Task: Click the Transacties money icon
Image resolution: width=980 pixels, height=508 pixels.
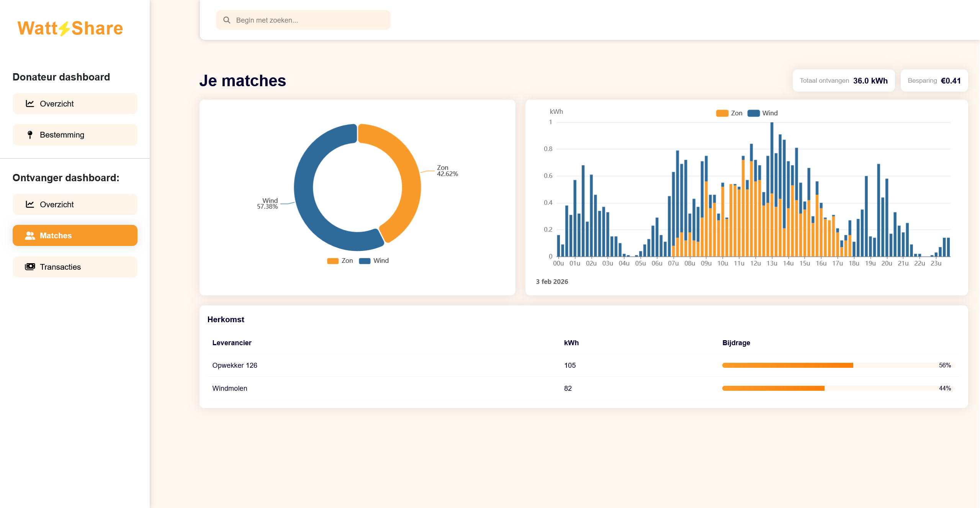Action: 30,267
